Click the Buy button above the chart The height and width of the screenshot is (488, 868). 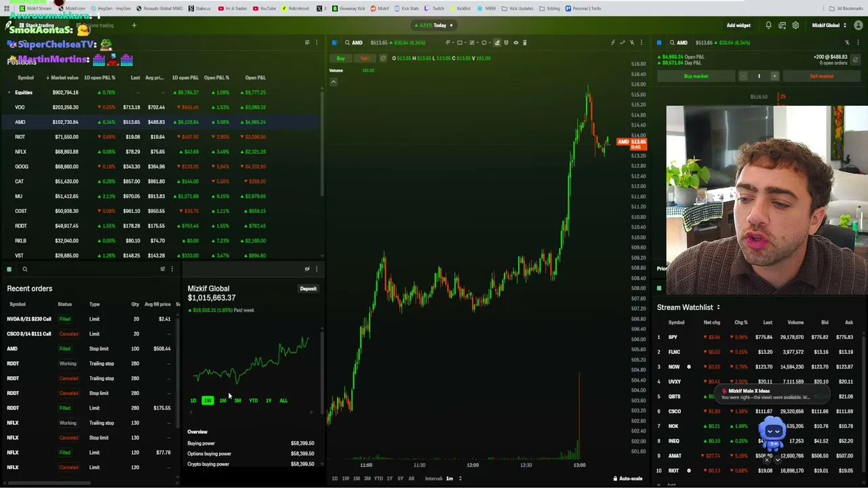(x=341, y=58)
